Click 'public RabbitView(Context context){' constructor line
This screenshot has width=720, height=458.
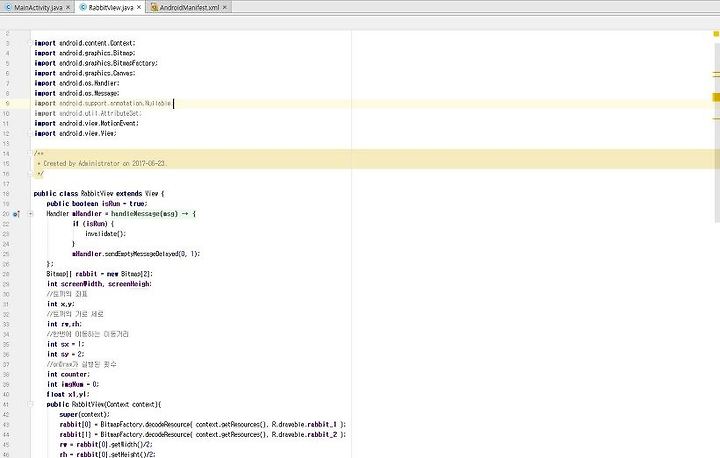point(104,404)
